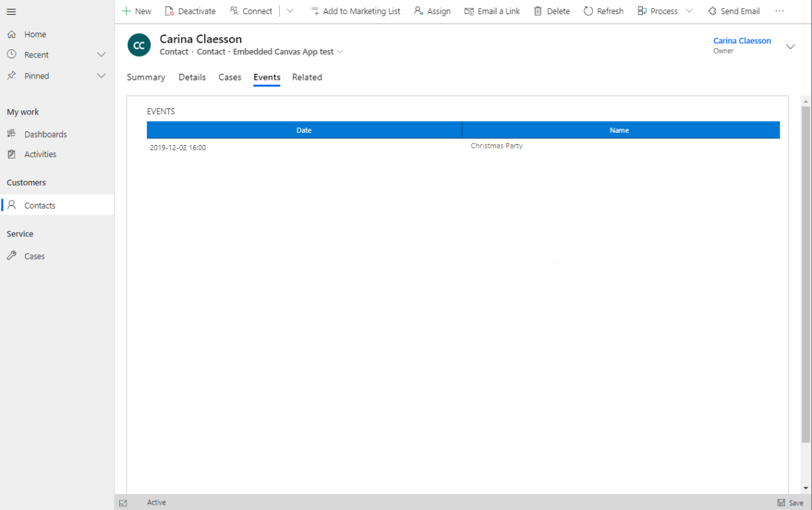Expand the Recent section in sidebar
Image resolution: width=812 pixels, height=510 pixels.
coord(102,55)
